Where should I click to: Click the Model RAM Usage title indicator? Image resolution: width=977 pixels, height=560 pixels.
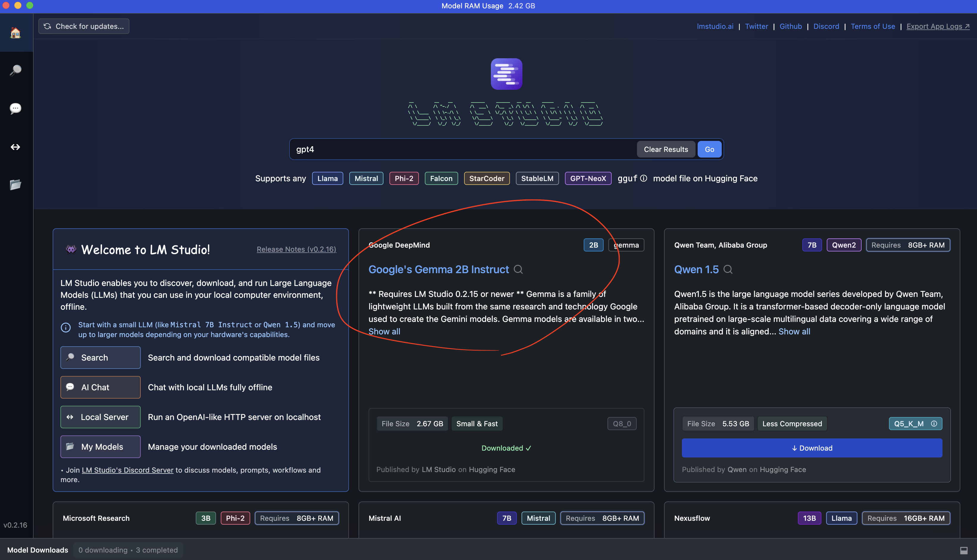(488, 6)
